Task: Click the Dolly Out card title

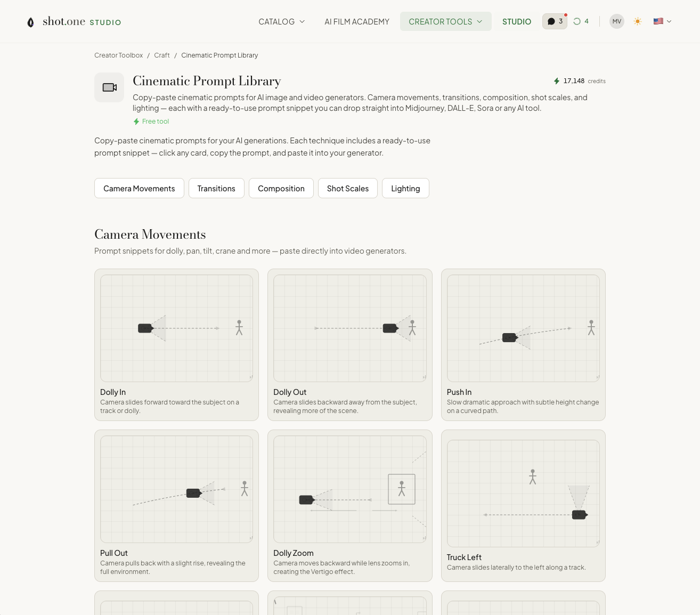Action: 290,392
